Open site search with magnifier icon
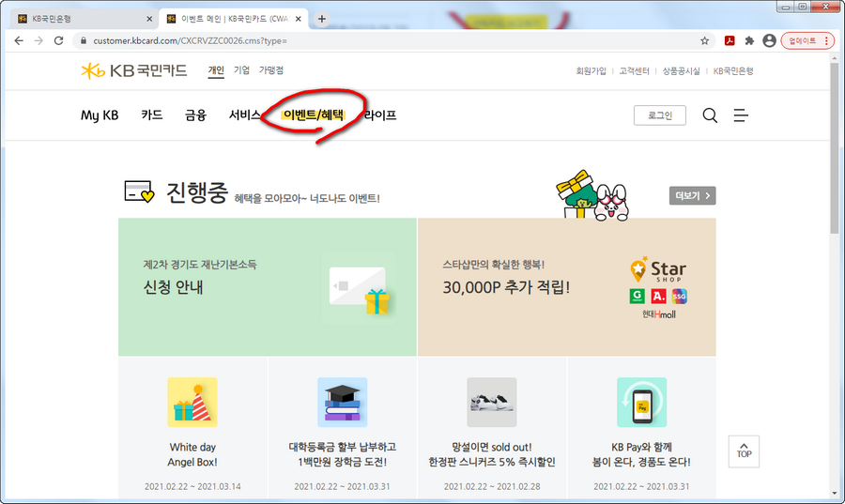The height and width of the screenshot is (504, 845). (710, 115)
